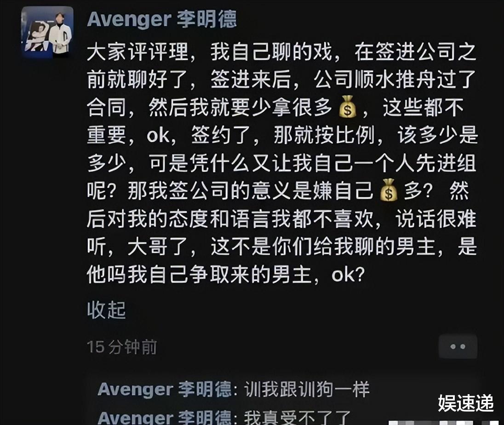Reply to the comment 训我跟训狗一样
This screenshot has width=504, height=425.
tap(307, 389)
